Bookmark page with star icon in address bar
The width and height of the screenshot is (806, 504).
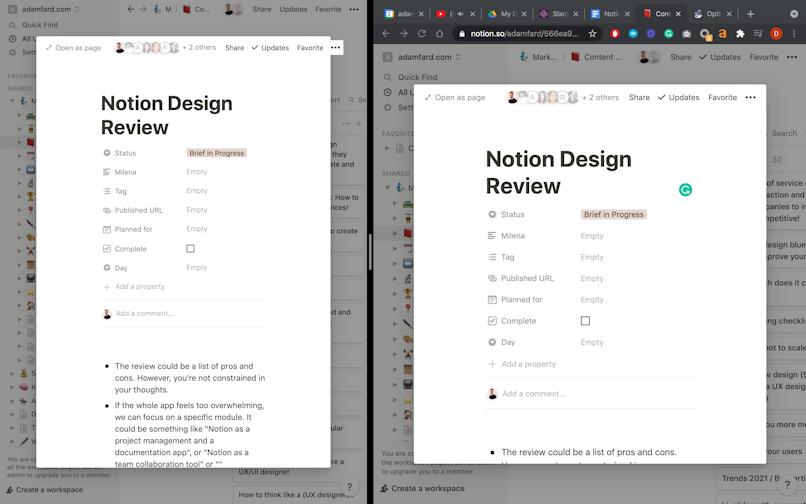(592, 34)
